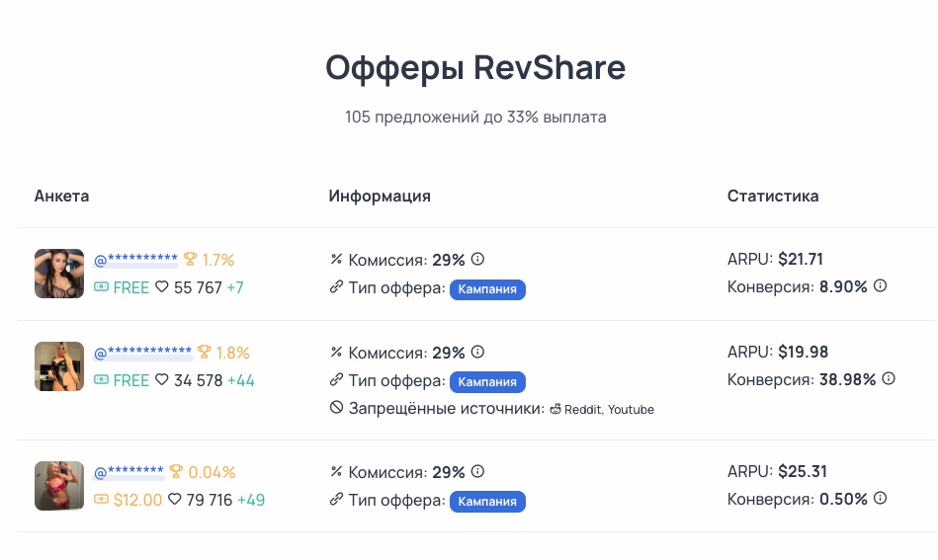Click info icon beside Конверсия 38.98%
This screenshot has height=560, width=938.
tap(889, 378)
